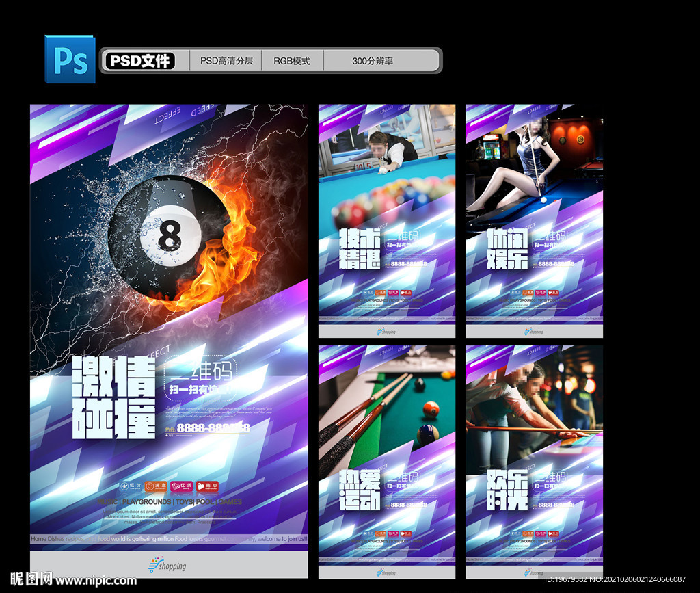Click the 300分辨率 label
Image resolution: width=700 pixels, height=593 pixels.
click(x=373, y=61)
